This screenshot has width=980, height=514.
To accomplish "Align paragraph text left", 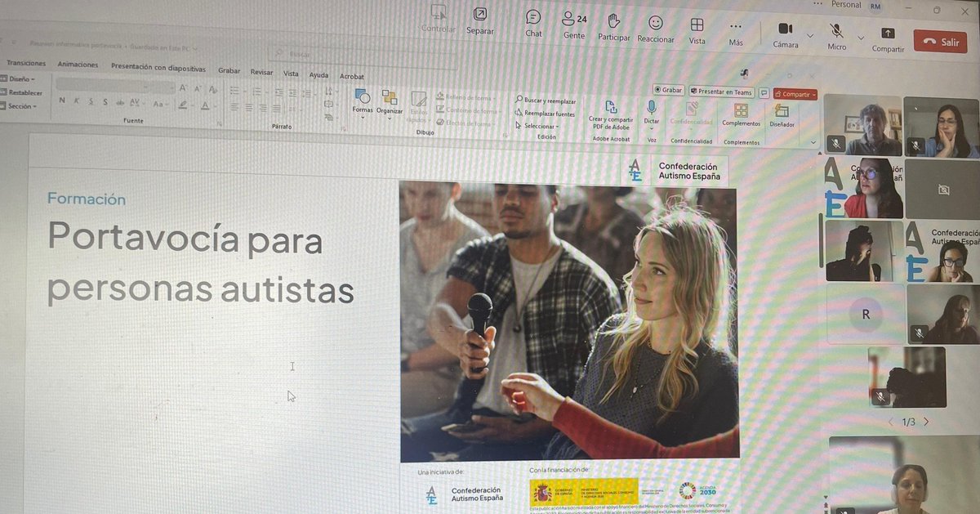I will pos(234,107).
